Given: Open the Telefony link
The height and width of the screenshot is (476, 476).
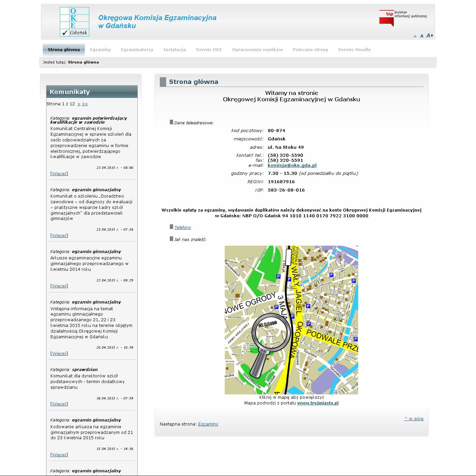Looking at the screenshot, I should (183, 227).
